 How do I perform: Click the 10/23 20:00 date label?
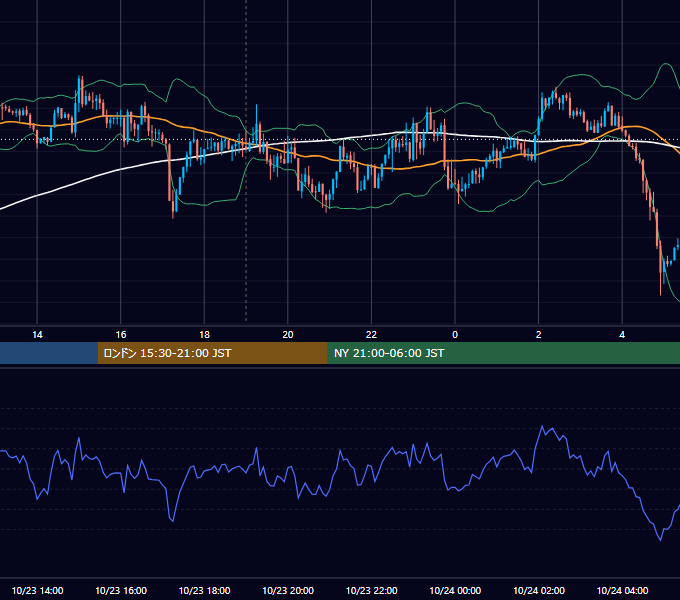point(288,590)
